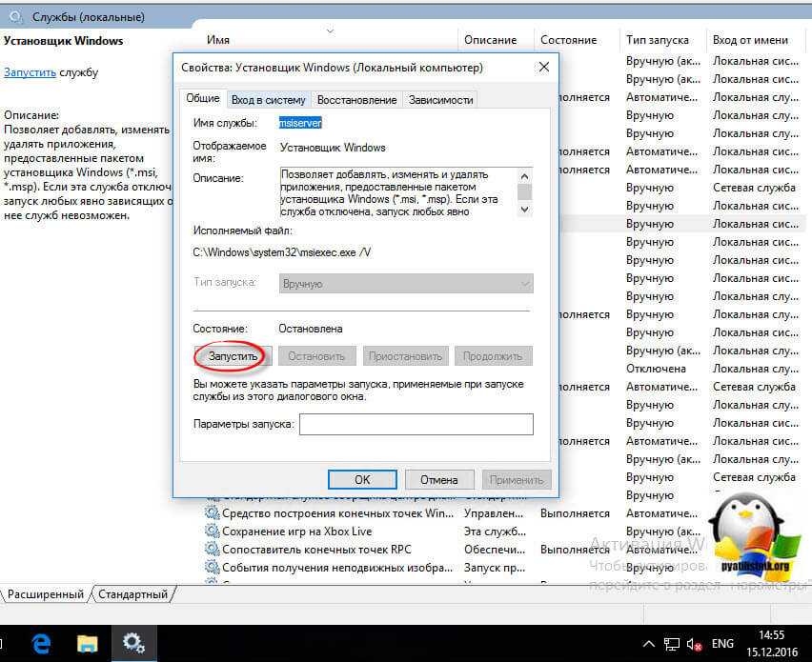Click the Отмена button

point(439,480)
